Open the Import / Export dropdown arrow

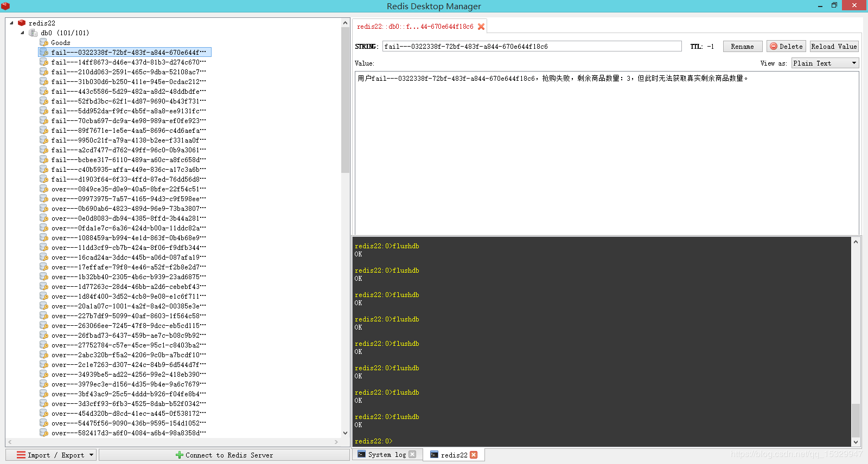[91, 455]
